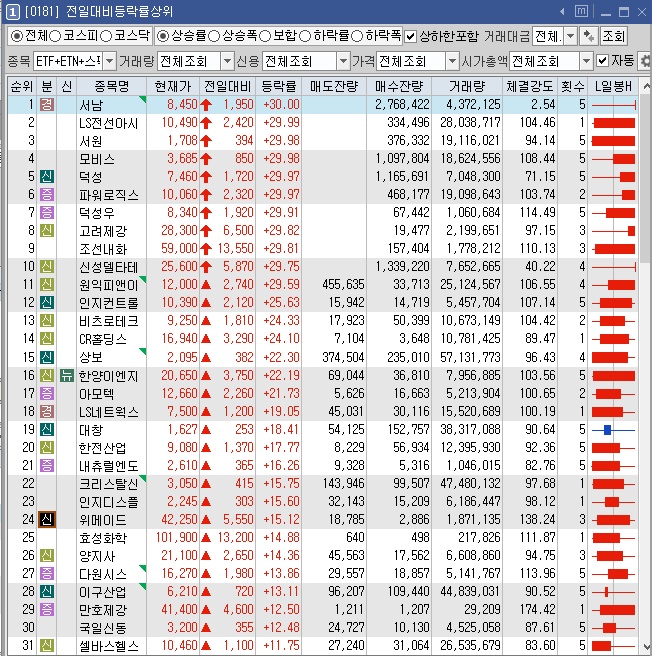Click the 증 badge in the 덕성우 row
The width and height of the screenshot is (652, 656).
click(x=46, y=212)
